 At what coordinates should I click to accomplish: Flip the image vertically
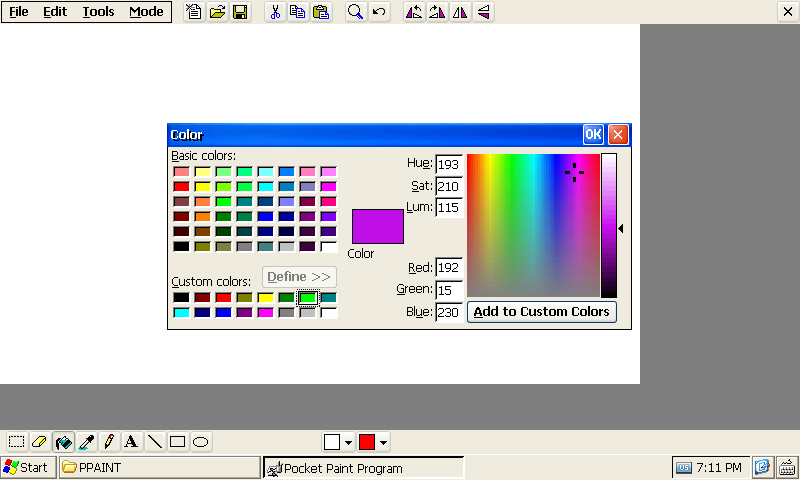(483, 12)
